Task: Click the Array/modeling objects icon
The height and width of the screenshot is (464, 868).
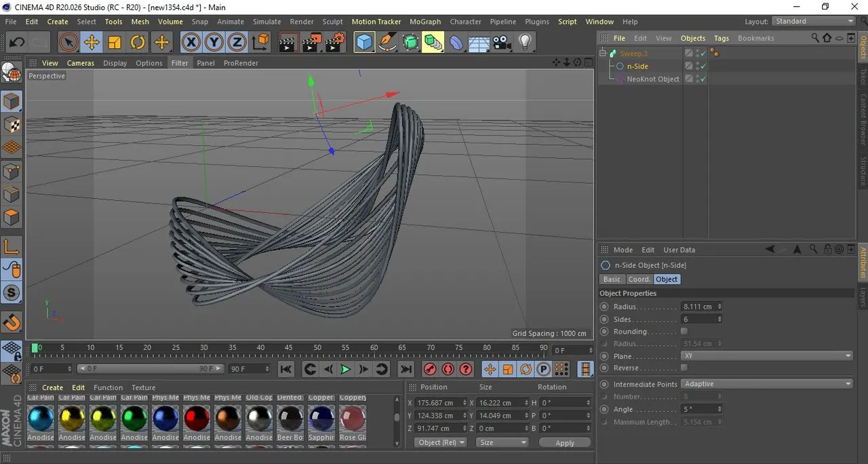Action: (x=433, y=43)
